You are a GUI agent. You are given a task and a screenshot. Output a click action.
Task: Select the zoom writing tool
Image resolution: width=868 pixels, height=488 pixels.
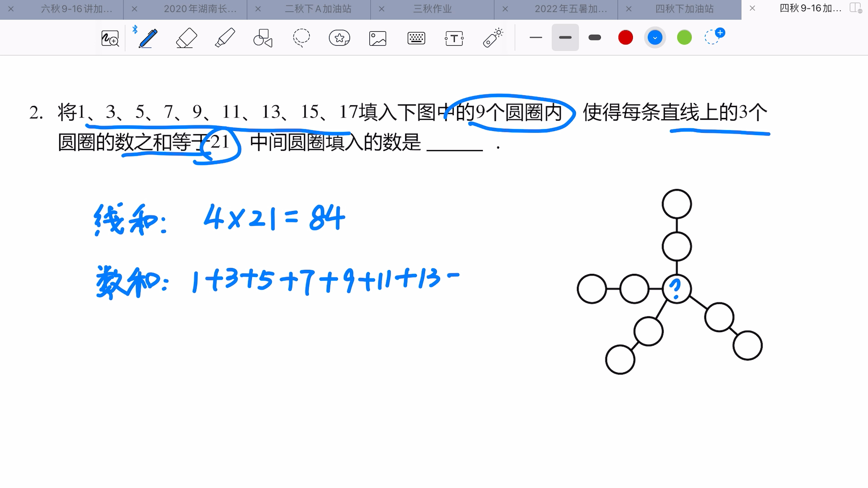(x=110, y=38)
